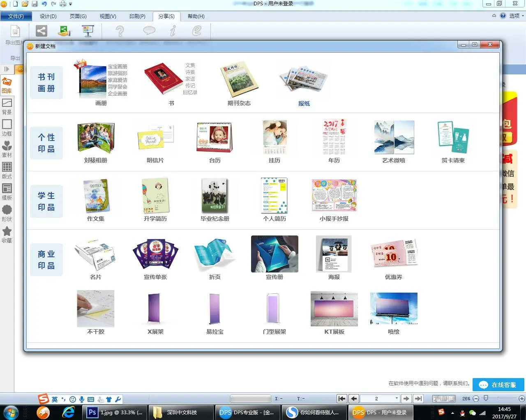The image size is (526, 420).
Task: Go to the first page button
Action: pos(341,398)
